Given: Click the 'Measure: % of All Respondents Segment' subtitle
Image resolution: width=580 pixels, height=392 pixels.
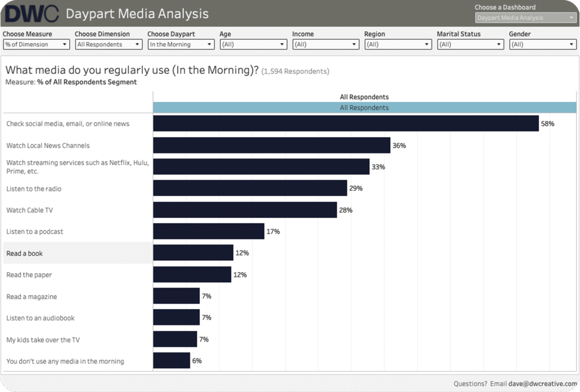Looking at the screenshot, I should click(71, 82).
